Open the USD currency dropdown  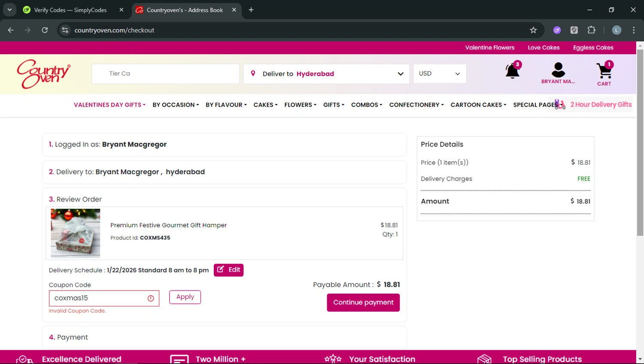(x=440, y=74)
